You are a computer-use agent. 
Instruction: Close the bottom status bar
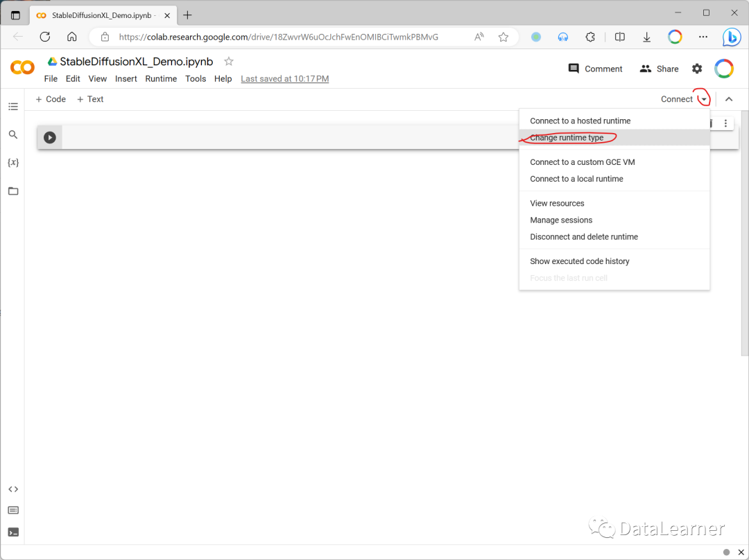pyautogui.click(x=741, y=552)
